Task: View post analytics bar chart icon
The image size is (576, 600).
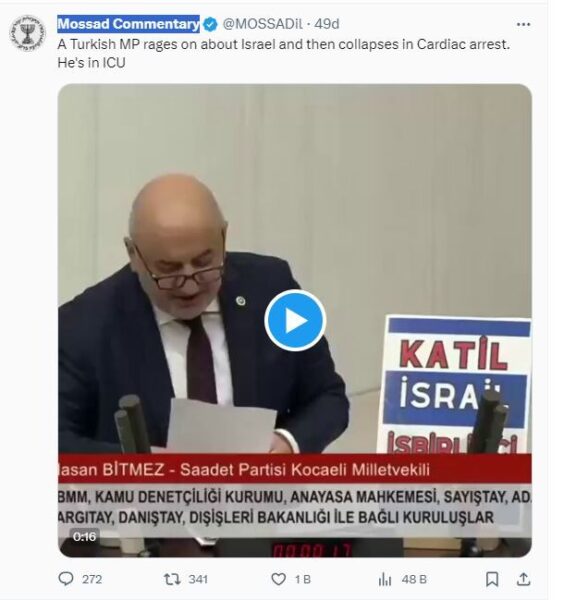Action: (385, 579)
